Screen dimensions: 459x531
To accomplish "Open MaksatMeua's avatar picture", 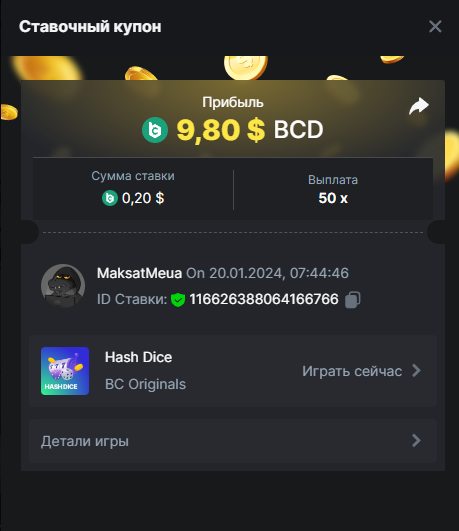I will click(63, 286).
